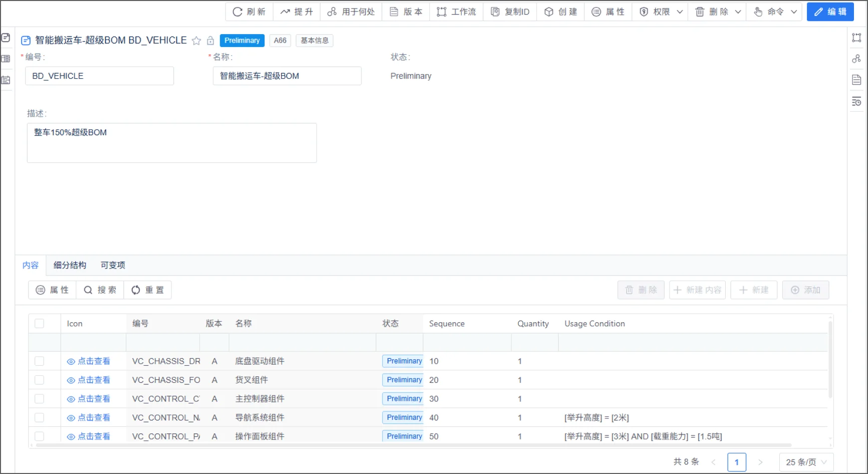Click the lock icon beside the title

[210, 41]
